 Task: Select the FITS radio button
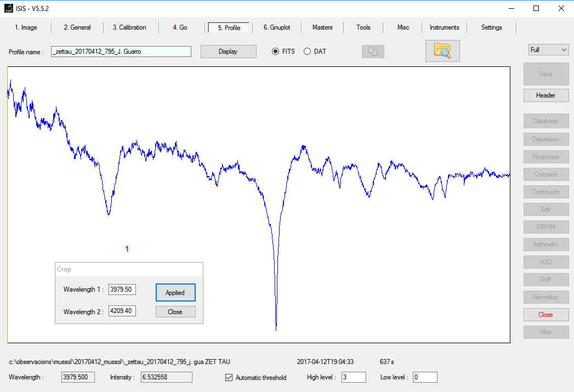click(x=276, y=52)
